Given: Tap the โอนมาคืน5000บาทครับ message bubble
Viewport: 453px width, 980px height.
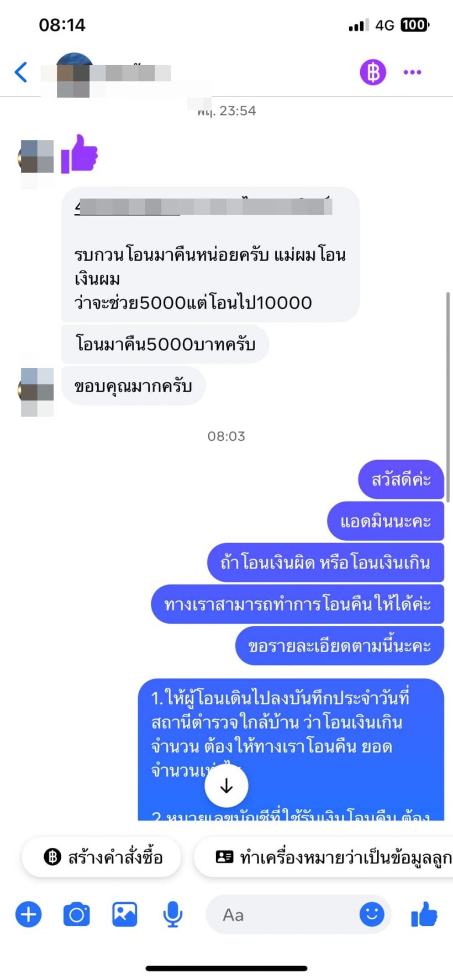Looking at the screenshot, I should tap(165, 344).
